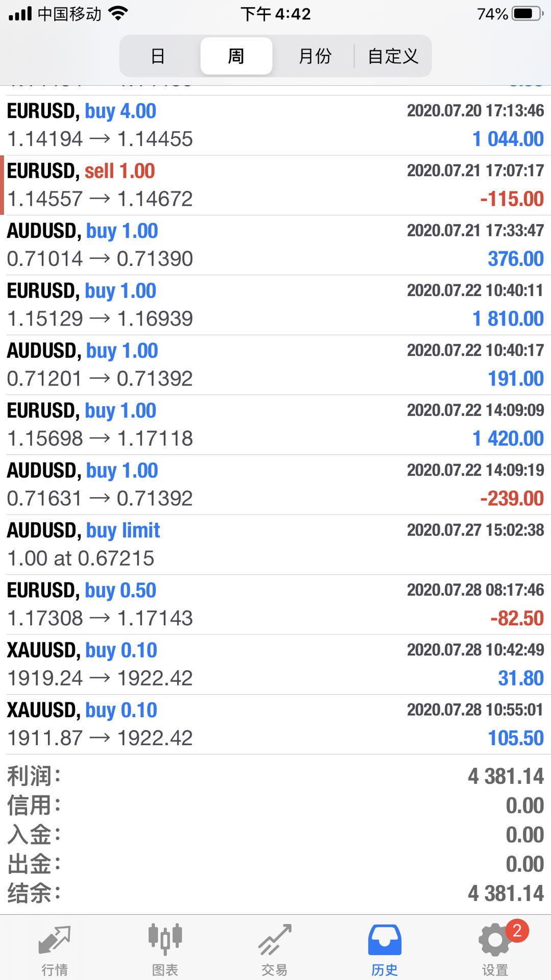Choose the 自定义 custom period
The width and height of the screenshot is (551, 980).
pos(393,56)
